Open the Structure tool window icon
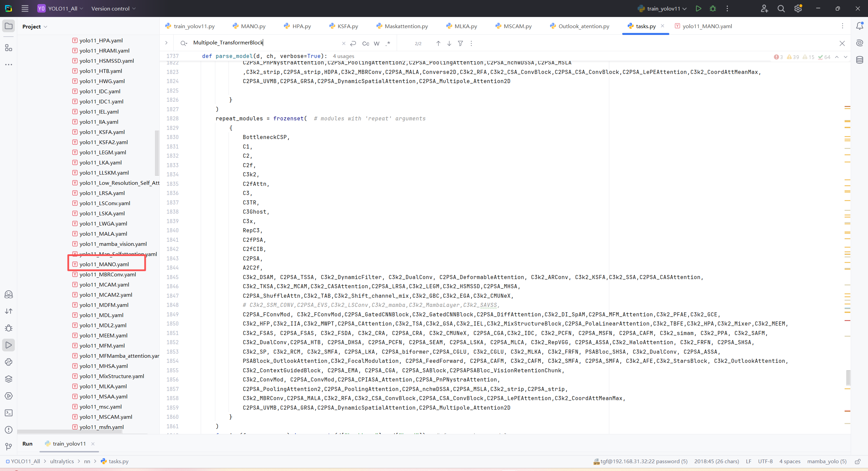Image resolution: width=868 pixels, height=471 pixels. click(x=8, y=48)
